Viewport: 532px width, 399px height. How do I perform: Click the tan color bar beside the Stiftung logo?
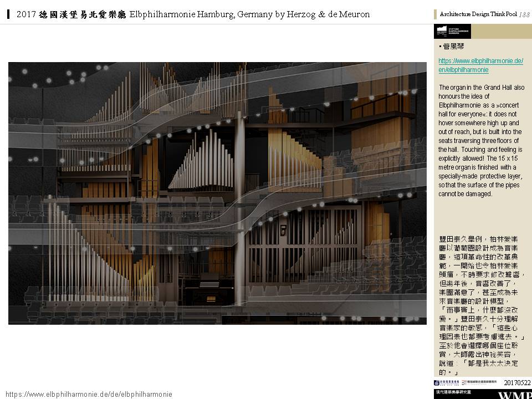click(x=502, y=32)
